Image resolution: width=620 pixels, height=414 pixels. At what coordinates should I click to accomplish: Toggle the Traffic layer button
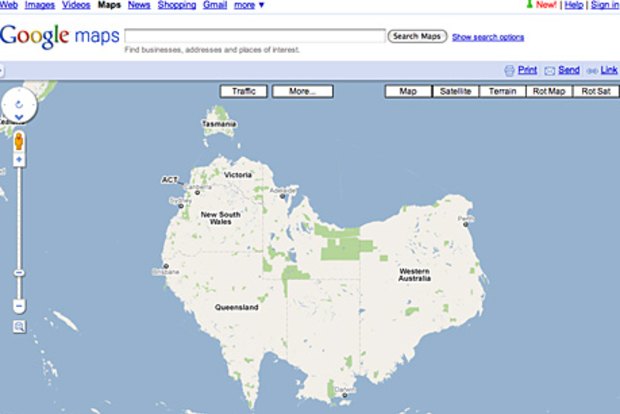pyautogui.click(x=243, y=91)
